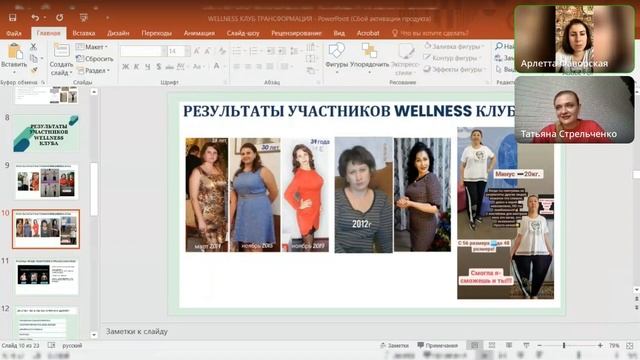640x360 pixels.
Task: Cut selection with the scissors icon
Action: 34,47
